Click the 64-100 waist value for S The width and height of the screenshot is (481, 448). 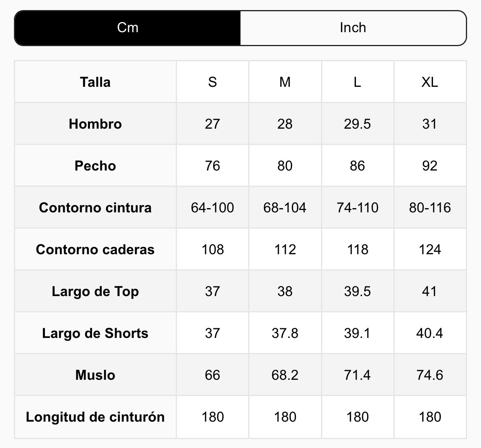click(x=212, y=208)
